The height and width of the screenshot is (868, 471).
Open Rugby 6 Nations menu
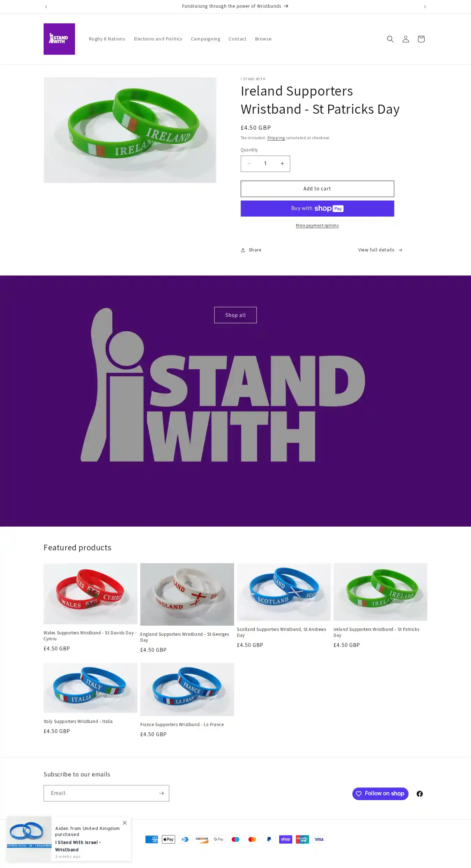[107, 39]
